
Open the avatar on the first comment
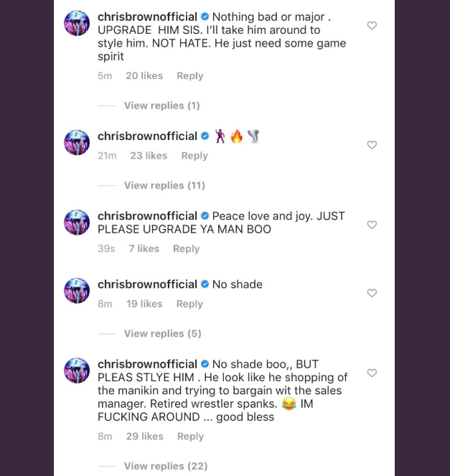tap(77, 23)
